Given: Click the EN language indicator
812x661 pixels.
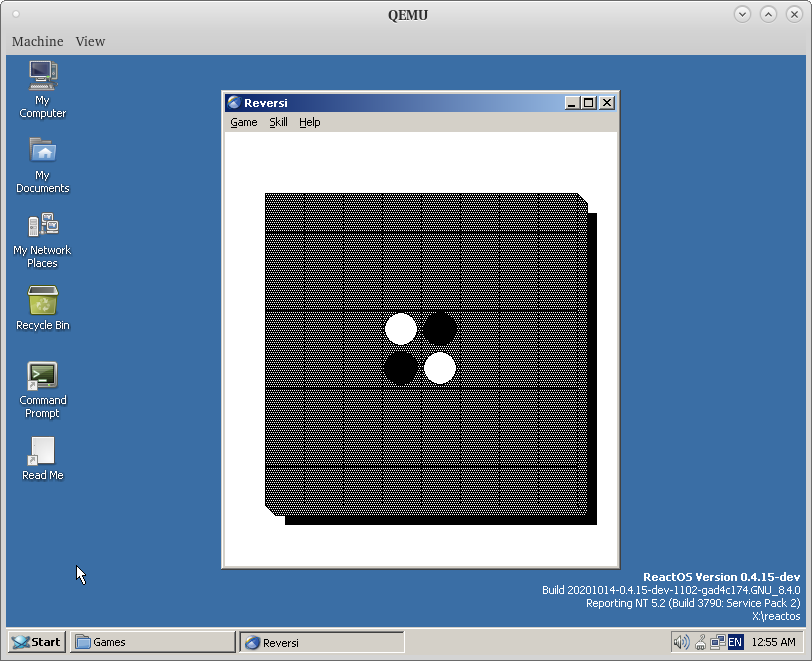Looking at the screenshot, I should (735, 642).
